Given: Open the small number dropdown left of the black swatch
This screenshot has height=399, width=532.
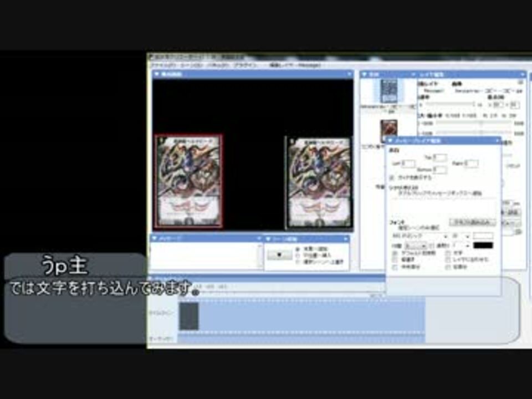Looking at the screenshot, I should coord(462,245).
